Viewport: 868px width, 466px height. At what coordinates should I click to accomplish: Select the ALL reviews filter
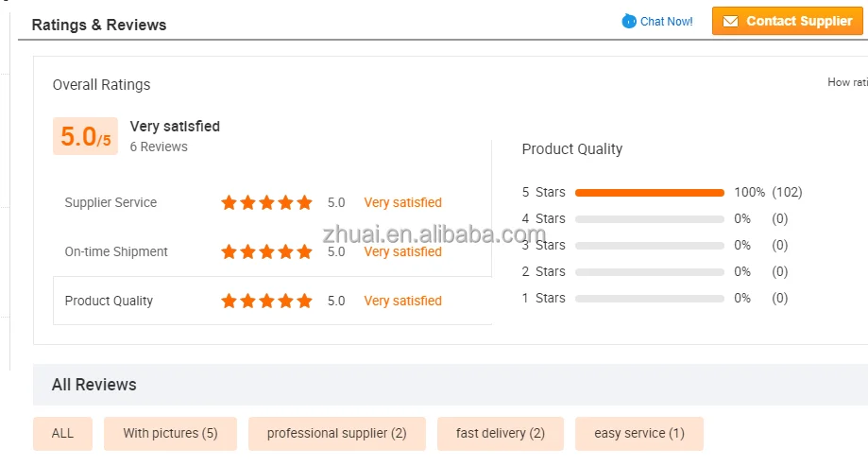click(x=62, y=433)
